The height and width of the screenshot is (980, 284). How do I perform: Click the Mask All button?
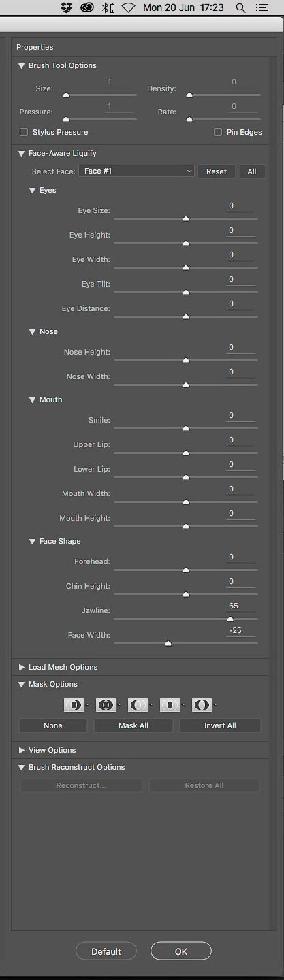(133, 725)
